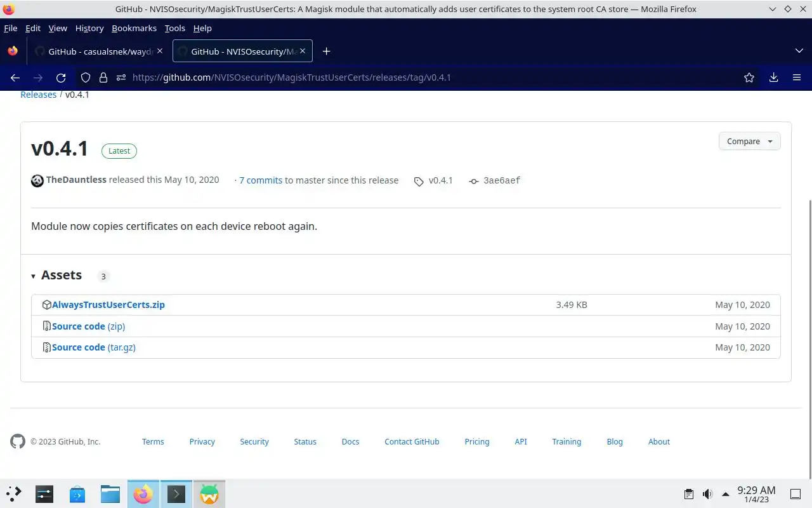Open the file manager from taskbar
The image size is (812, 508).
pos(110,493)
